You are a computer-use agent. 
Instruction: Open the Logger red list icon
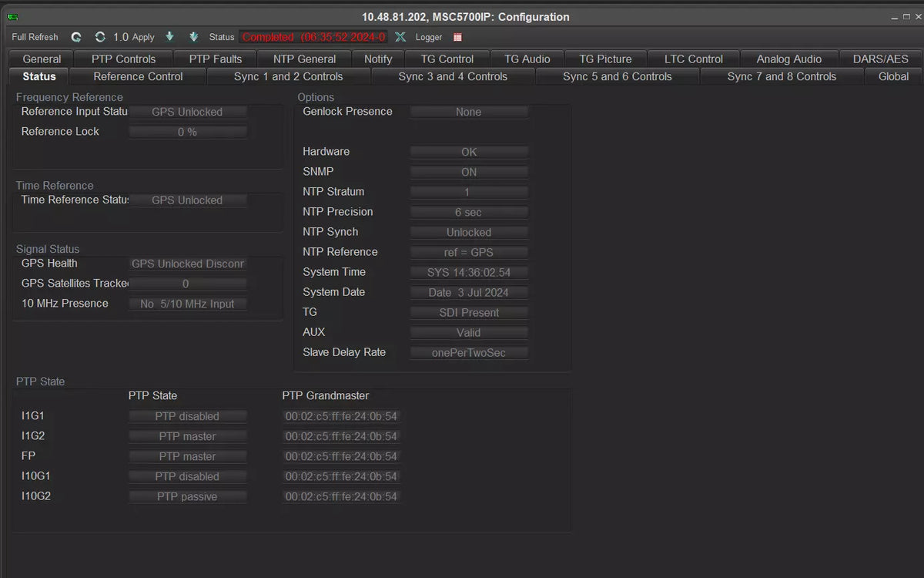[x=457, y=37]
